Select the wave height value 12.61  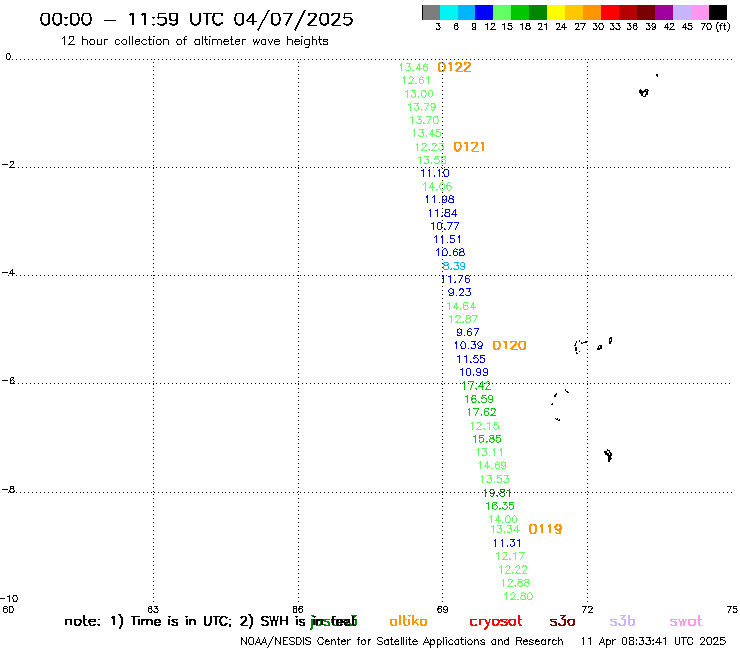point(416,80)
